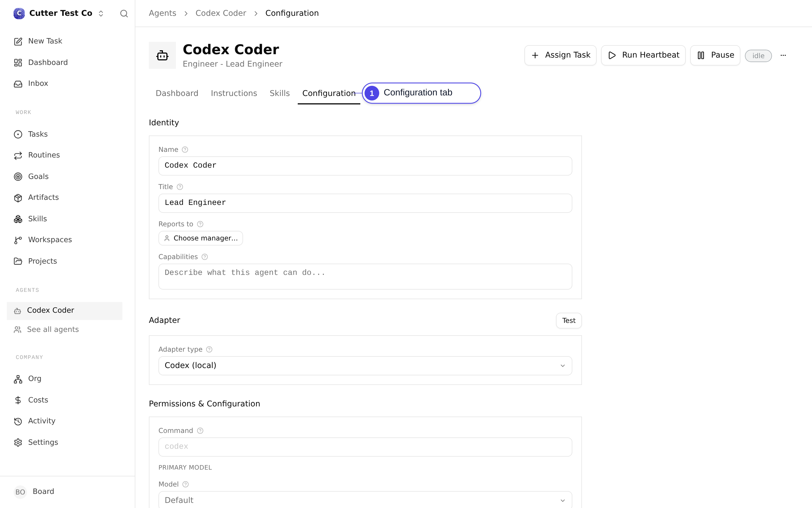
Task: Open the search magnifier icon
Action: 124,14
